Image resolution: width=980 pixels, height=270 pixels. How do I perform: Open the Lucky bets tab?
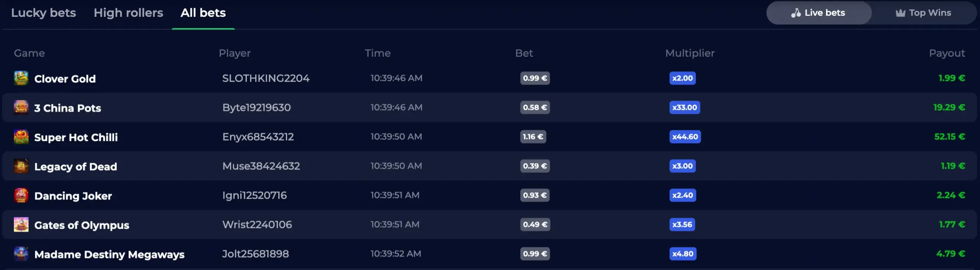[44, 13]
